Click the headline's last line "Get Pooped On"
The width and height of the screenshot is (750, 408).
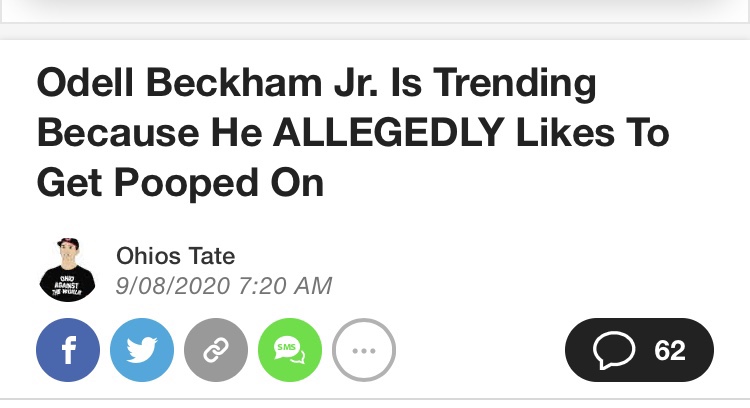click(x=180, y=183)
